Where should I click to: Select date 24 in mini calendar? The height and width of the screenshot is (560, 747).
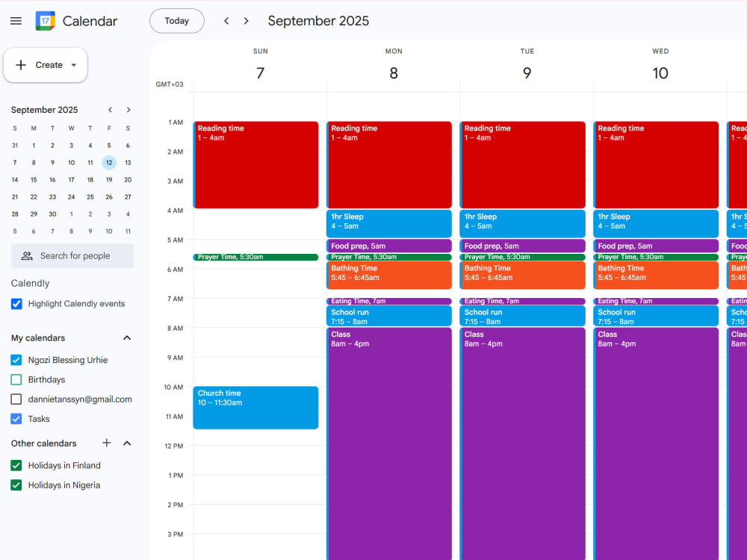(x=72, y=197)
